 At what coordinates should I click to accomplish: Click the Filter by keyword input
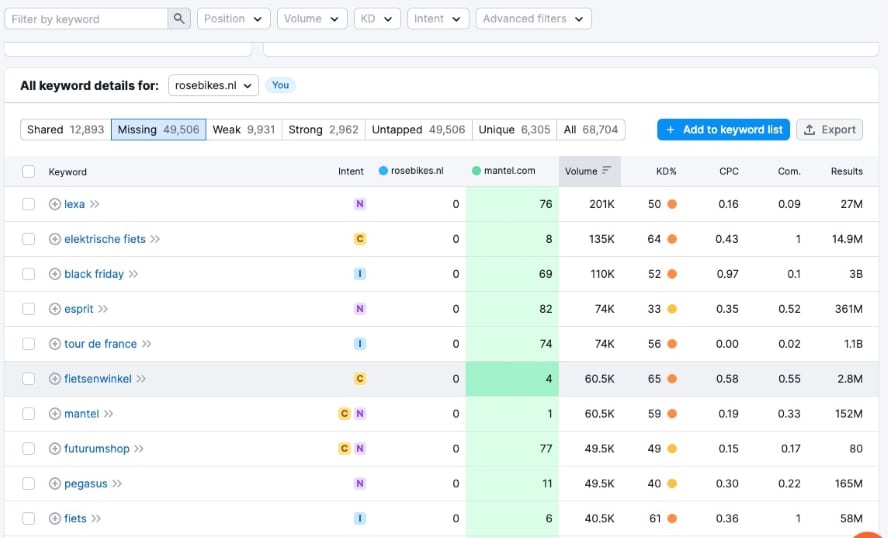tap(86, 19)
